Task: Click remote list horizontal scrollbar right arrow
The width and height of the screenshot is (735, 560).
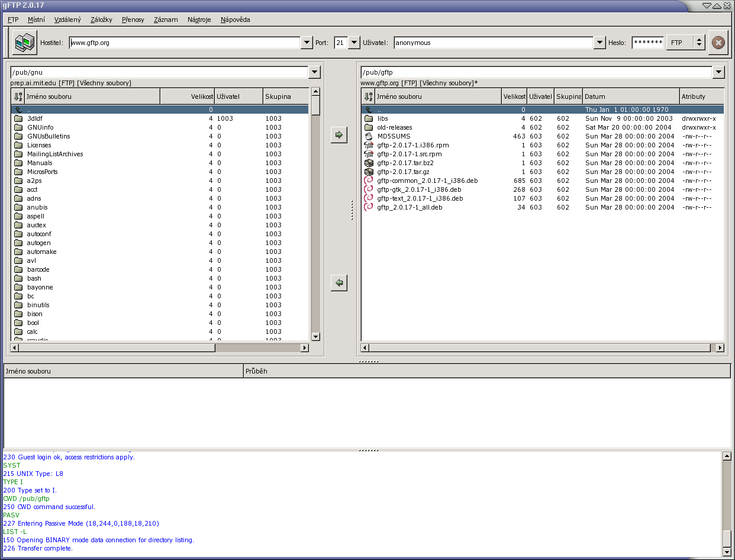Action: tap(720, 348)
